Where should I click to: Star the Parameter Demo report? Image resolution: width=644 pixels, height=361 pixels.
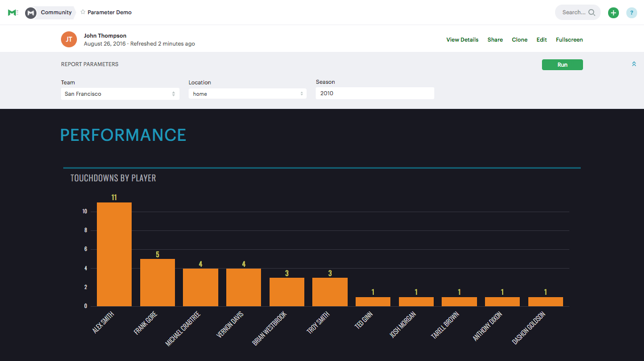pyautogui.click(x=83, y=12)
